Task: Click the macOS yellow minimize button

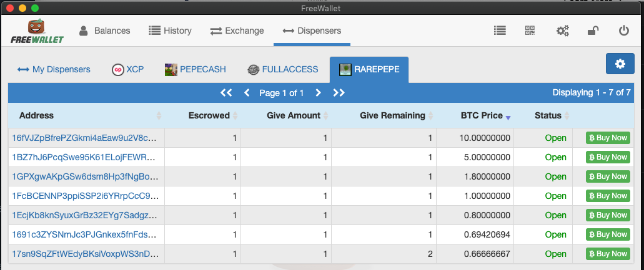Action: click(x=22, y=8)
